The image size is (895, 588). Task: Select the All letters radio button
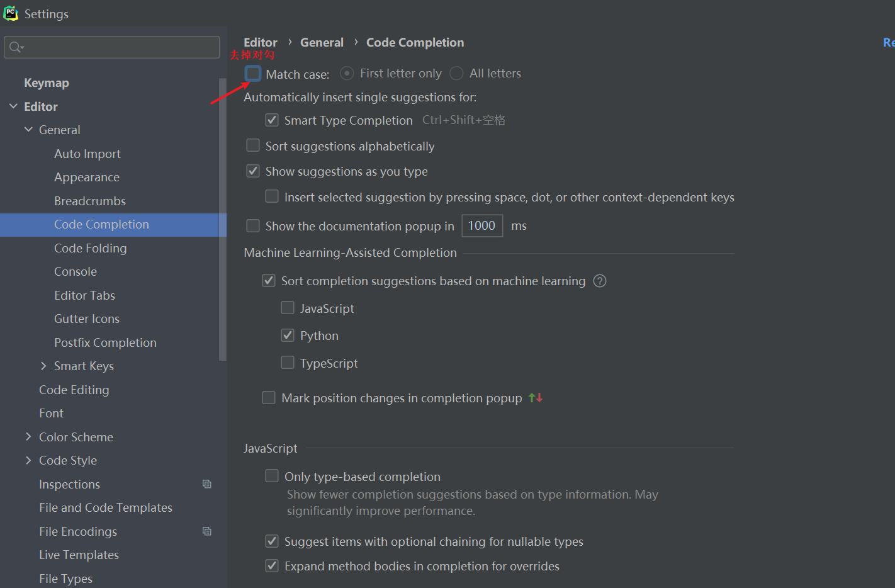pyautogui.click(x=457, y=74)
